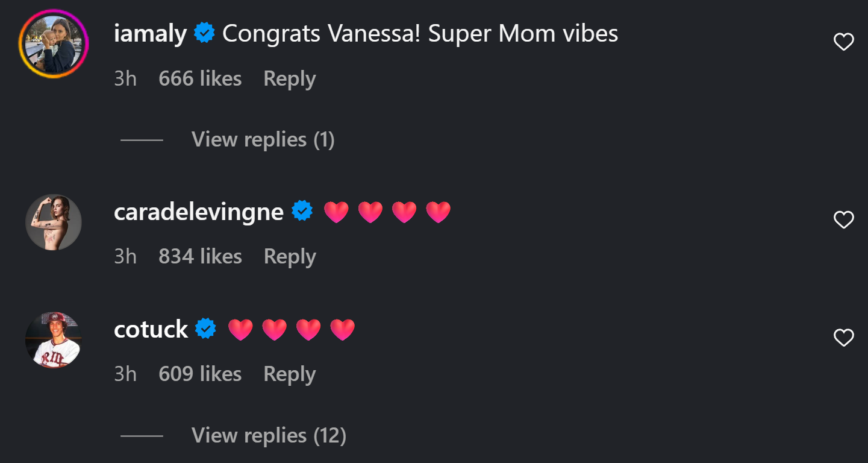Screen dimensions: 868x463
Task: Reply to cotuck's hearts comment
Action: 290,374
